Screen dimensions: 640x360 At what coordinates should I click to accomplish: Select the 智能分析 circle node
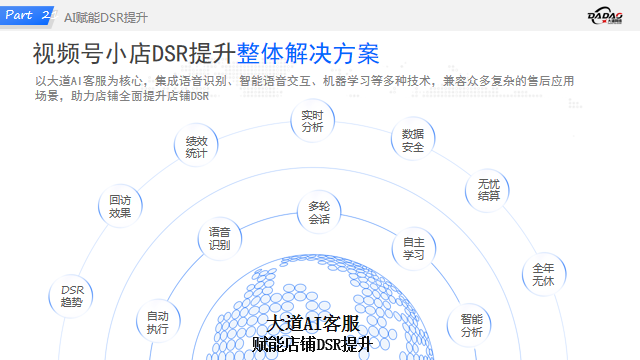[469, 325]
